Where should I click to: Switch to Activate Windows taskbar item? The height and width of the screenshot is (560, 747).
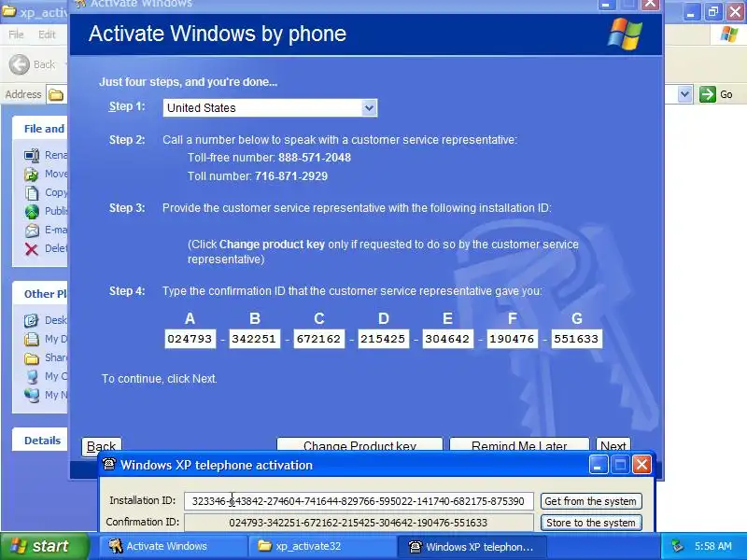pos(173,546)
